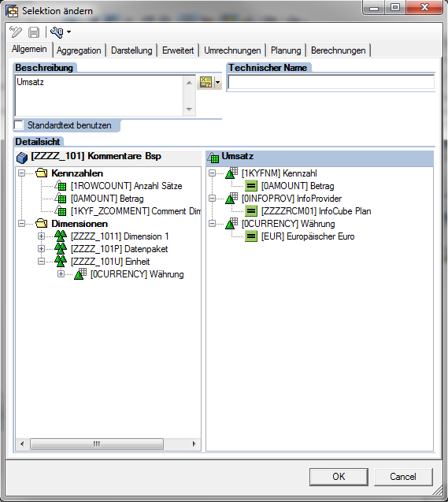Enable the Standardtext benutzen checkbox

click(19, 125)
